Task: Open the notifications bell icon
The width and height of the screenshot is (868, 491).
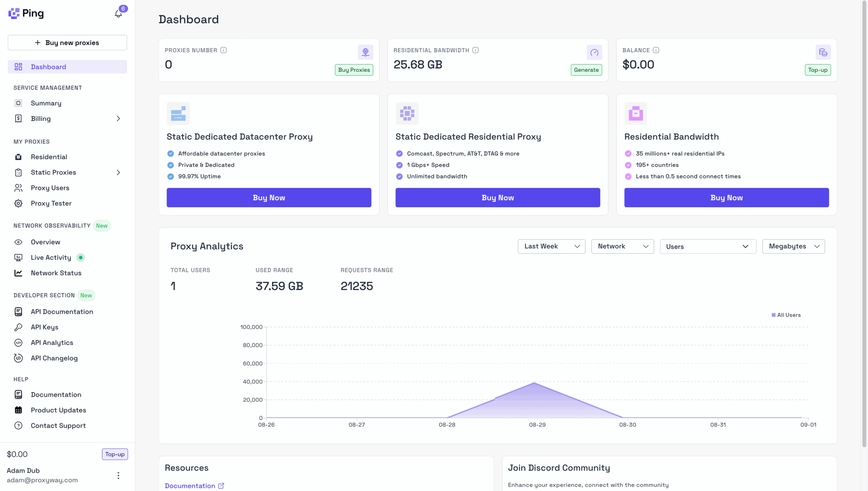Action: (x=118, y=14)
